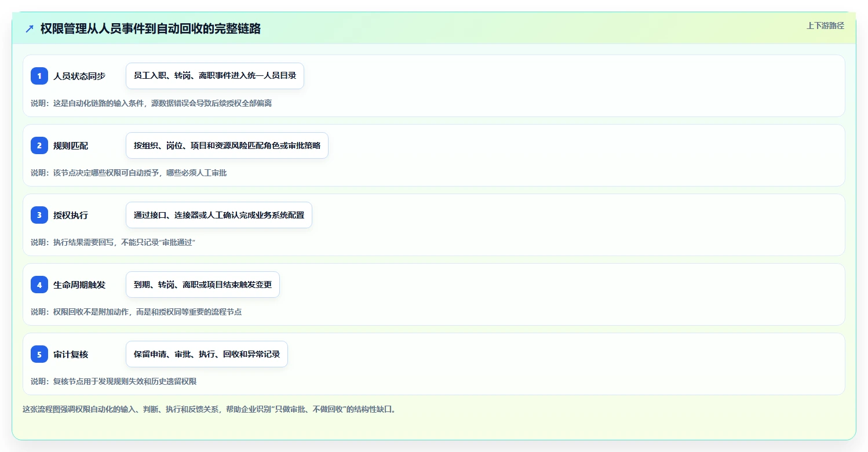This screenshot has height=452, width=868.
Task: Click the 授权执行 step label
Action: pos(71,215)
